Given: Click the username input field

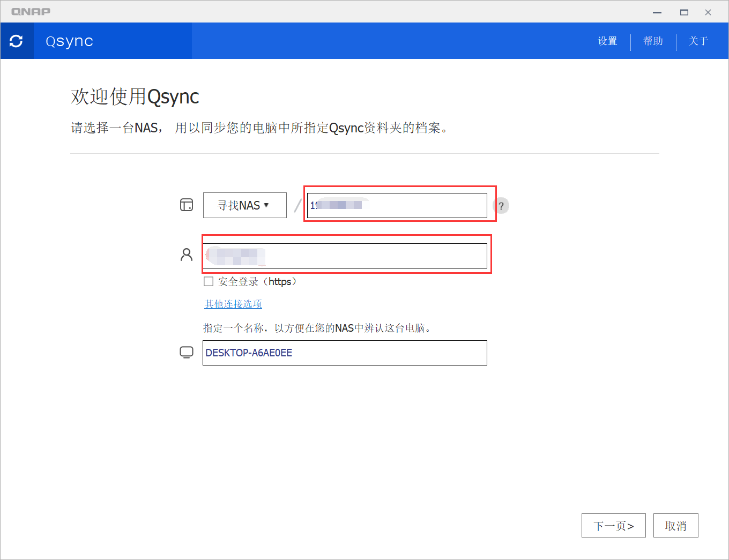Looking at the screenshot, I should click(x=345, y=256).
